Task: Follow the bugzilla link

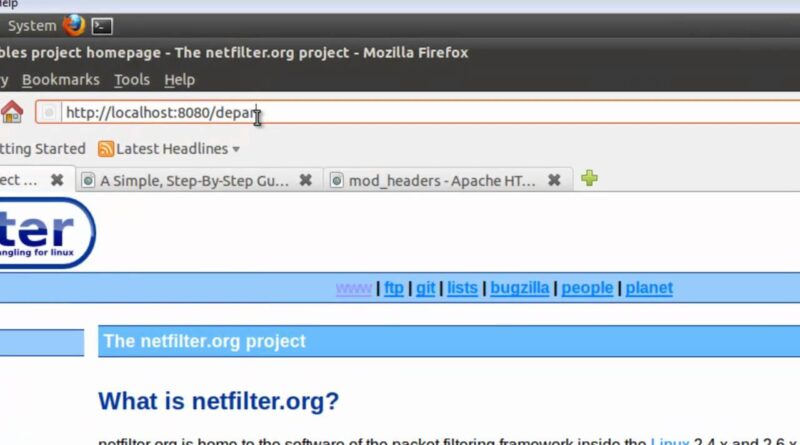Action: click(x=519, y=288)
